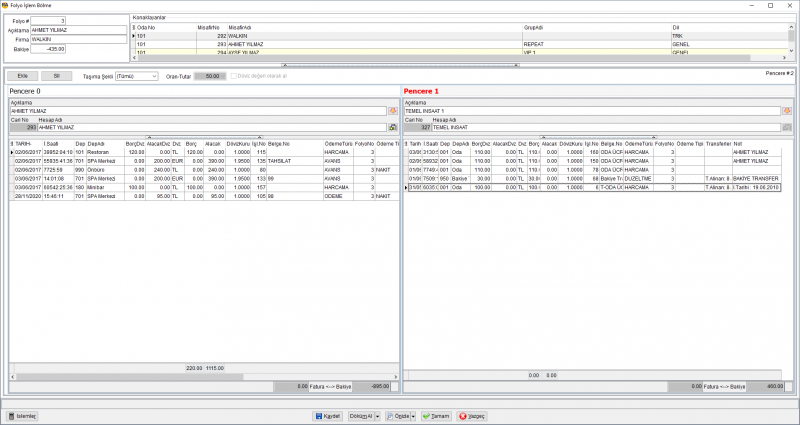Click the Cari No 327 field in Pencere 1
The height and width of the screenshot is (425, 800).
coord(417,128)
